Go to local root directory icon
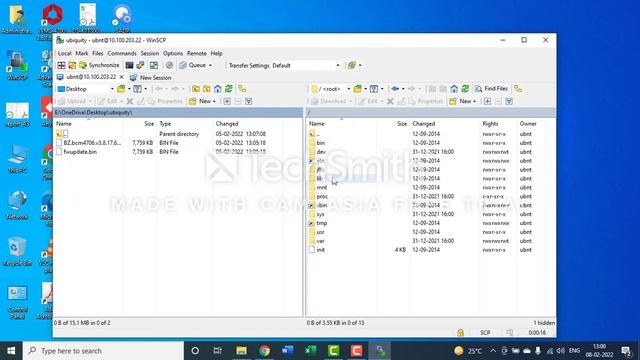 pyautogui.click(x=207, y=89)
